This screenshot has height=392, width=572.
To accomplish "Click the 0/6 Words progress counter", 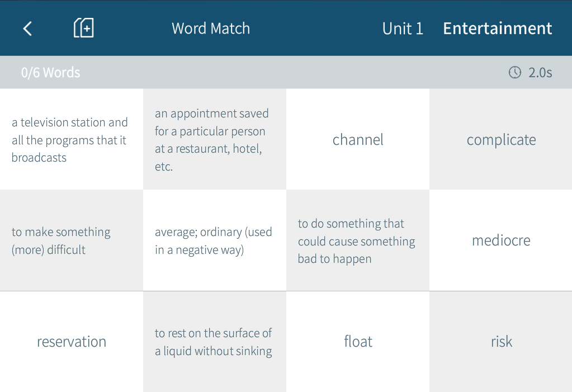I will pos(50,73).
